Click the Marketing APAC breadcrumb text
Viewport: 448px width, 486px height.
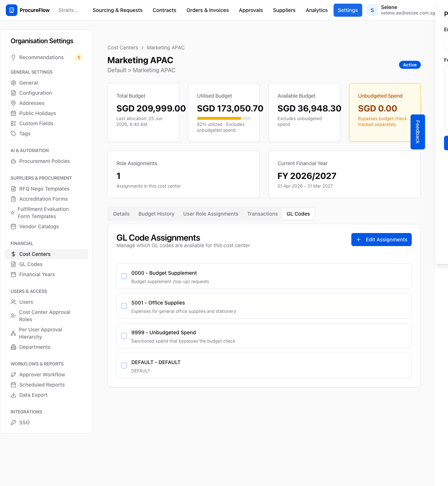[165, 48]
